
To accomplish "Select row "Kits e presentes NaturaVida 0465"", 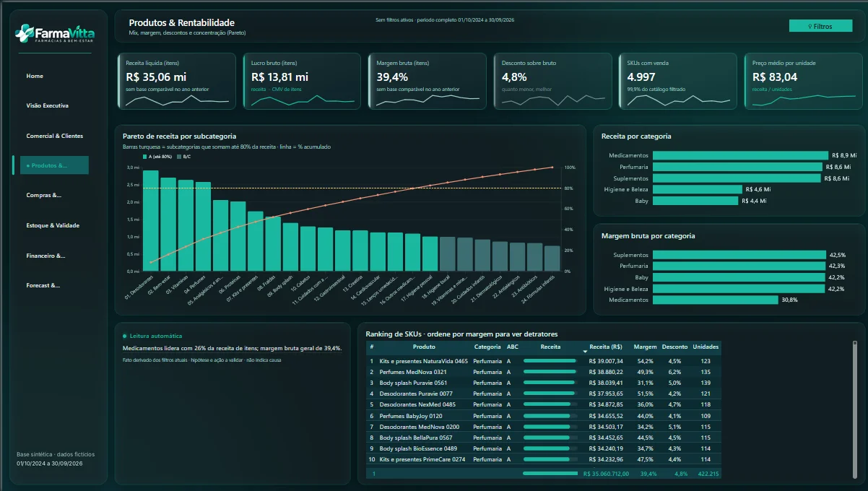I will pyautogui.click(x=544, y=360).
